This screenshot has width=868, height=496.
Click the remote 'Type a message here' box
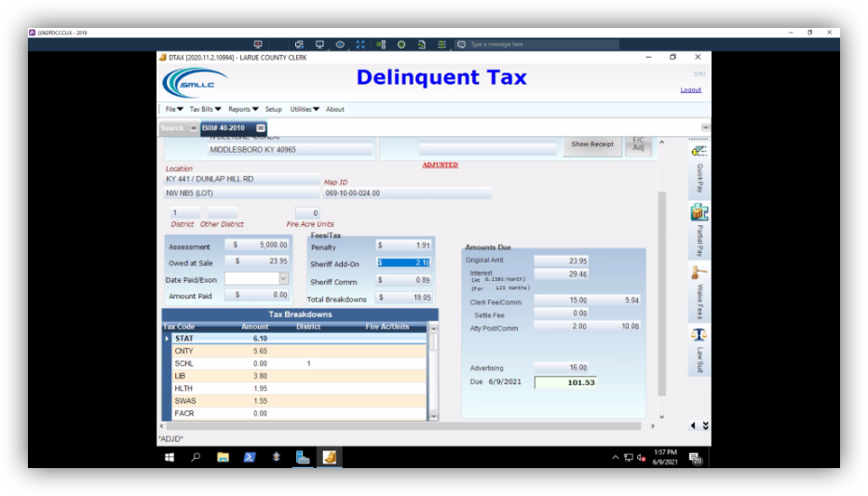pos(544,45)
